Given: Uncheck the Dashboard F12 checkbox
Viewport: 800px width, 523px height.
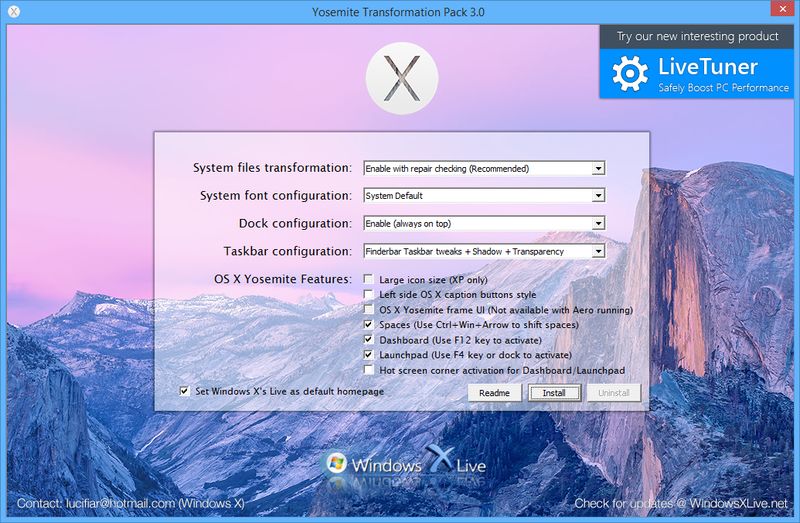Looking at the screenshot, I should click(x=368, y=339).
